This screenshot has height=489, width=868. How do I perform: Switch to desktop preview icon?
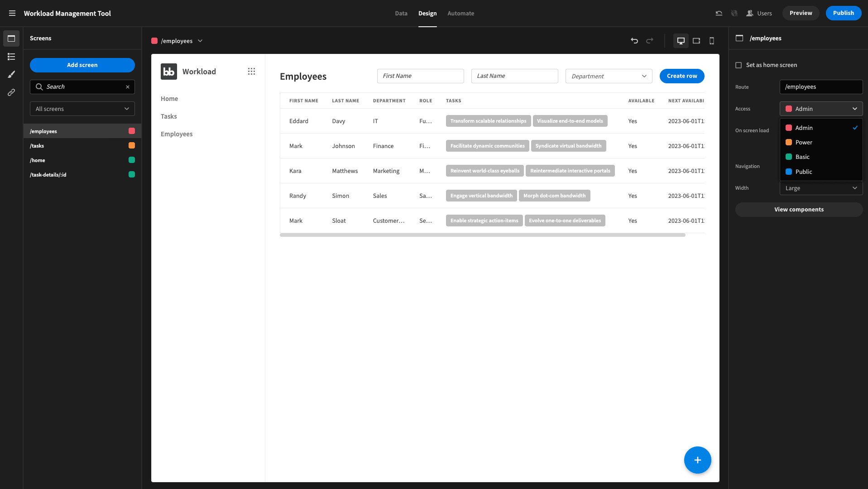click(x=681, y=41)
